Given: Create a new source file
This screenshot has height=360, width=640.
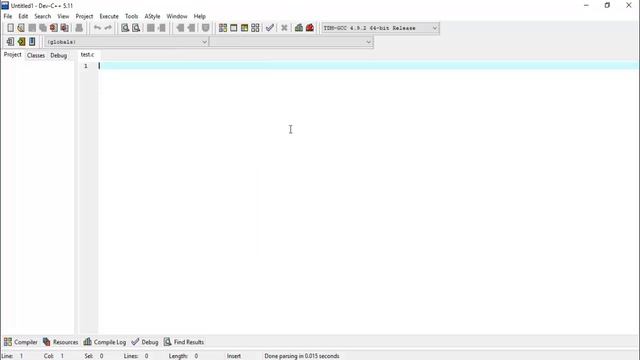Looking at the screenshot, I should click(x=10, y=28).
